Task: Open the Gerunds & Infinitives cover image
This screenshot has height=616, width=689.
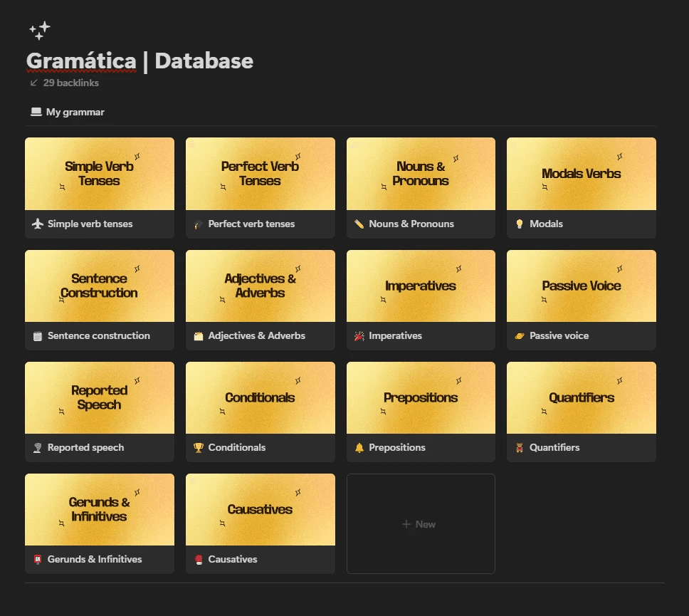Action: (100, 509)
